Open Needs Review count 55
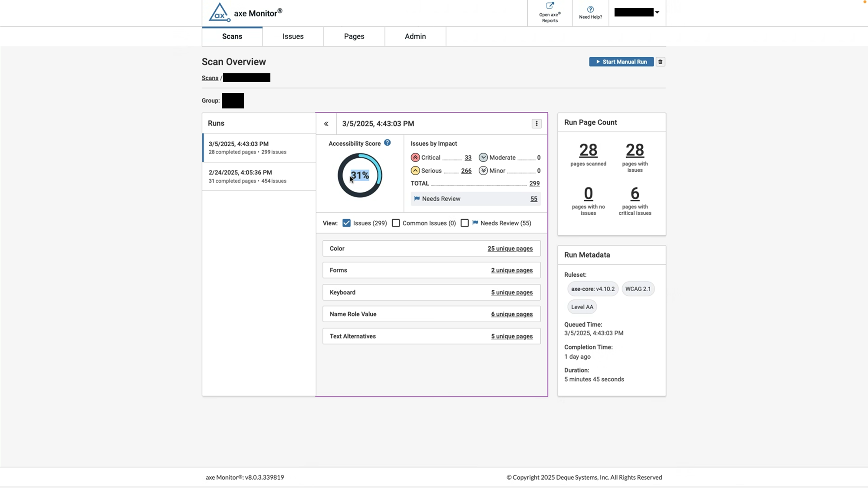This screenshot has width=868, height=488. coord(534,199)
